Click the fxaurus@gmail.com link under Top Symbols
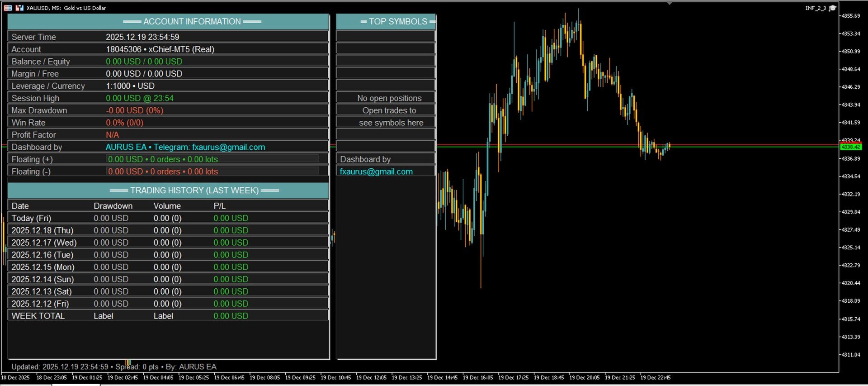 376,172
